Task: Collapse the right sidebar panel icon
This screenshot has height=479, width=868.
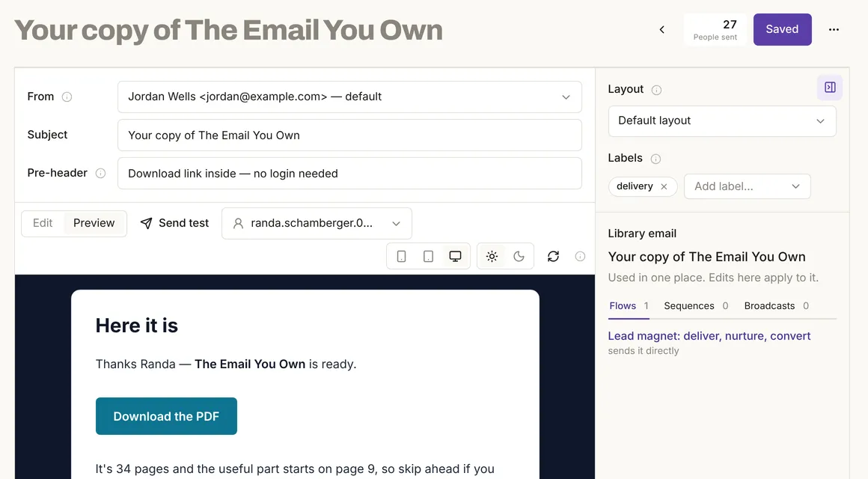Action: (x=830, y=88)
